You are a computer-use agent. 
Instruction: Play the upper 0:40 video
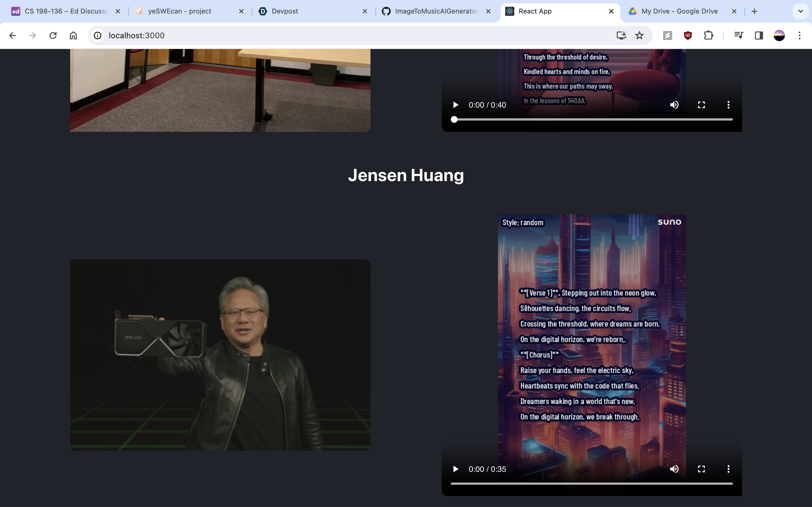pos(455,105)
